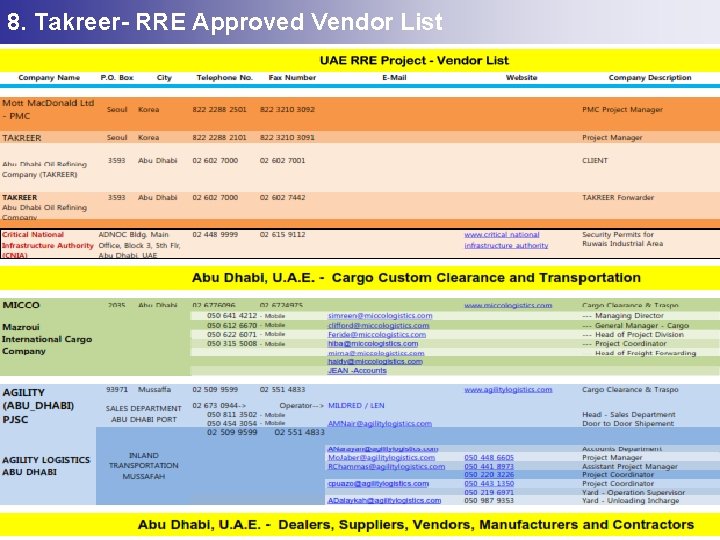
Task: Click the PMC Project Manager description
Action: coord(622,110)
